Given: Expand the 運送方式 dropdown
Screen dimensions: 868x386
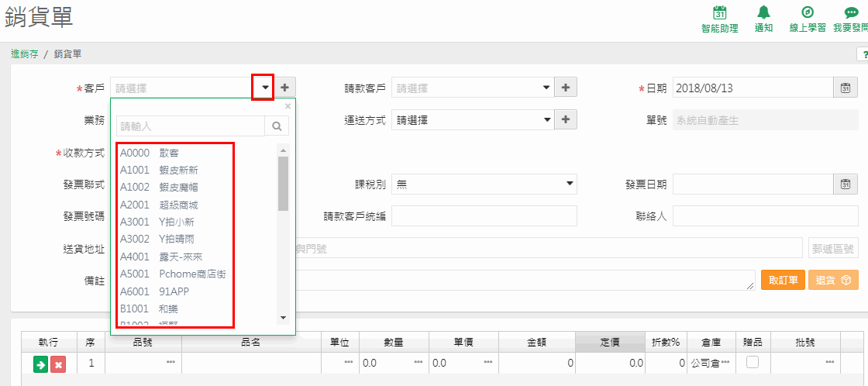Looking at the screenshot, I should tap(546, 119).
